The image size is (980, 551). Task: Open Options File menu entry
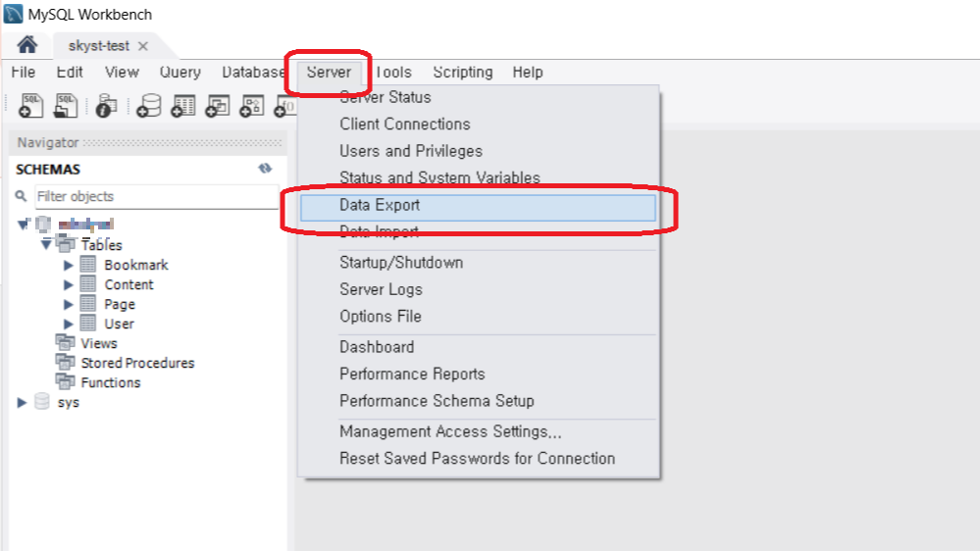[x=478, y=316]
